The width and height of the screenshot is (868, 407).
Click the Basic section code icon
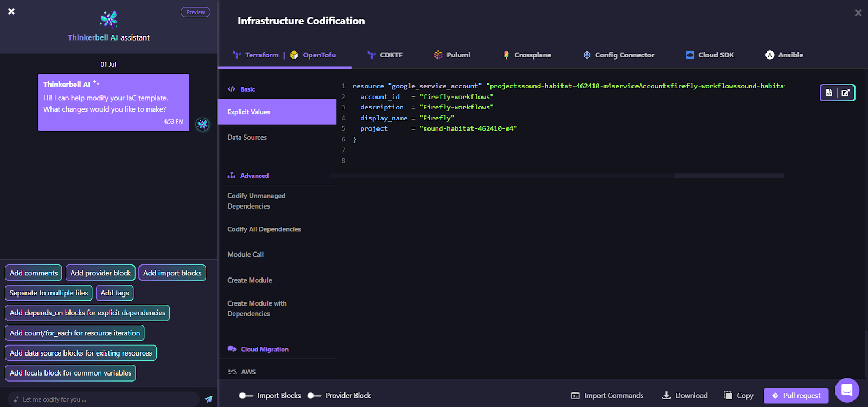(x=232, y=89)
